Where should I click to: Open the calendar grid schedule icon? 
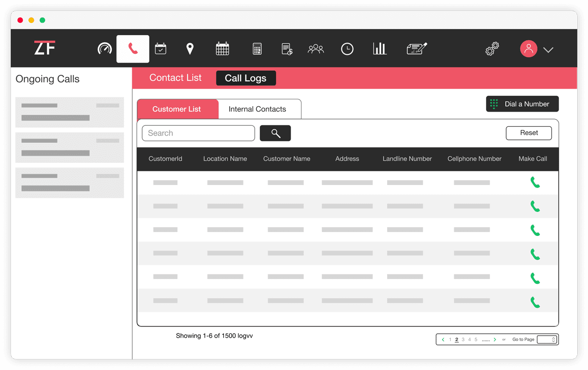point(222,48)
